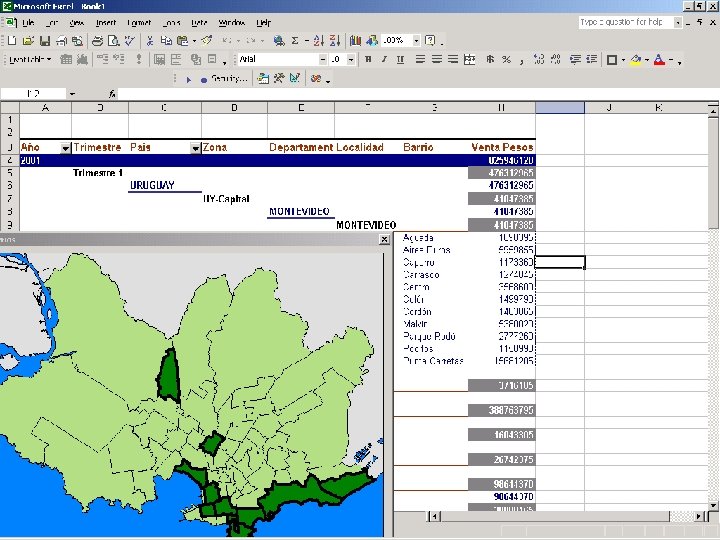Click the Print icon in toolbar
Image resolution: width=720 pixels, height=540 pixels.
(x=97, y=41)
